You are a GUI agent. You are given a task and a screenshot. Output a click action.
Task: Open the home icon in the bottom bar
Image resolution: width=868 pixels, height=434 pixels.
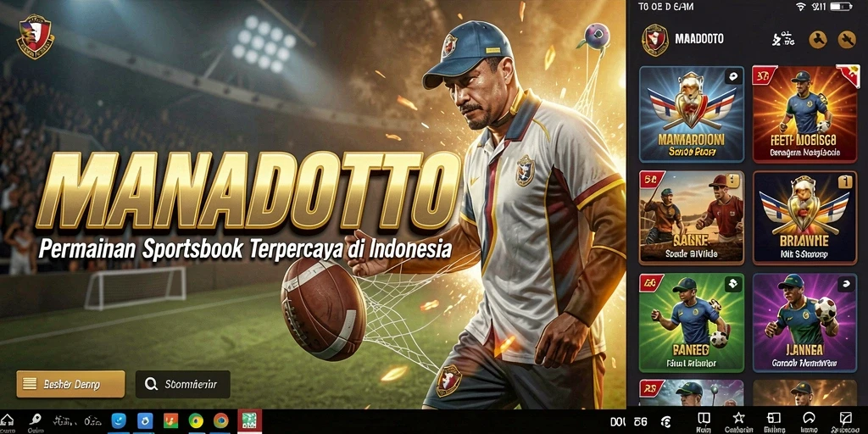point(7,420)
